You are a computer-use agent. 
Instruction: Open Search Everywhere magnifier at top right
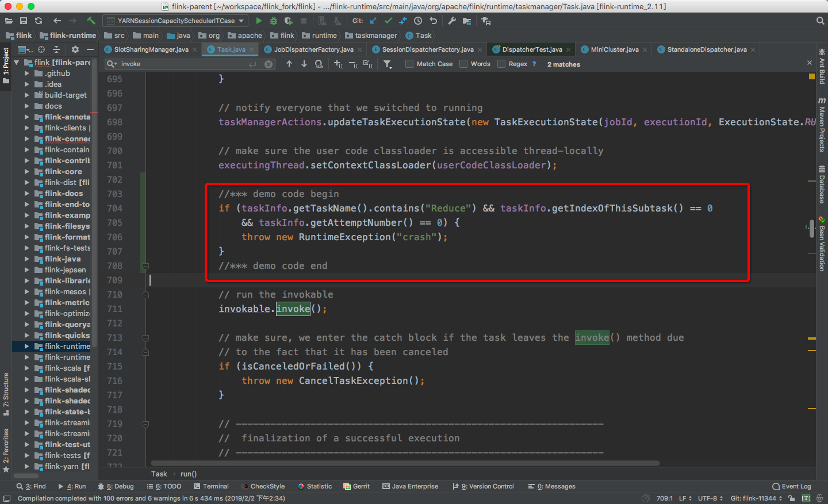(x=820, y=21)
